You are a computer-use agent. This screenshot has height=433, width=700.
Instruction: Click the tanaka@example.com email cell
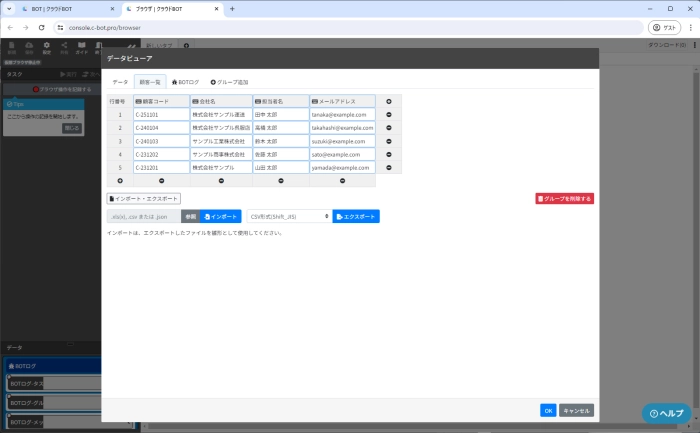click(342, 114)
